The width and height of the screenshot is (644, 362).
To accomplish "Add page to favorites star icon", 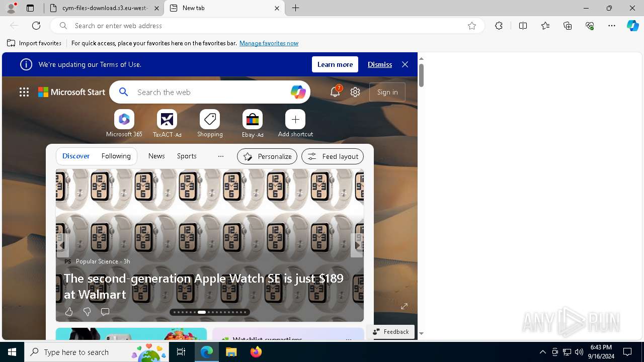I will coord(472,26).
